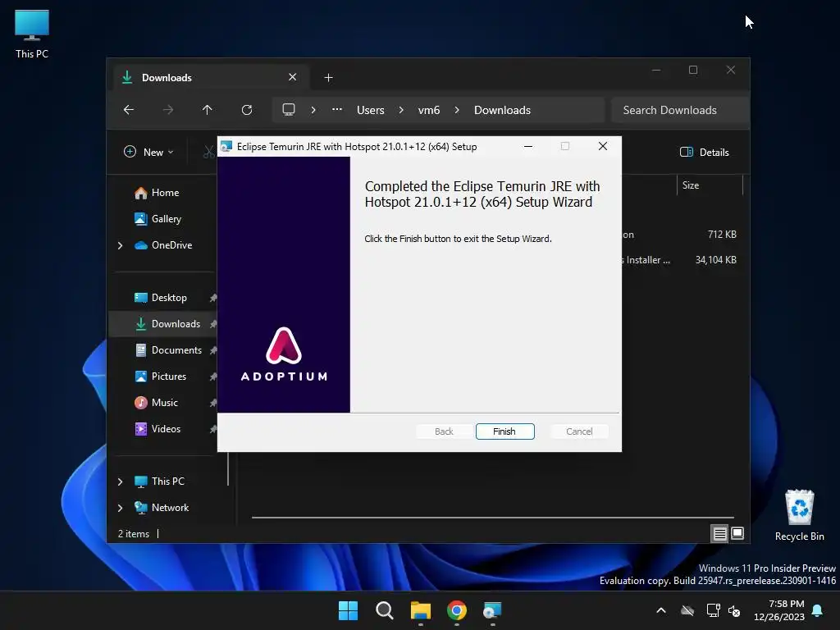Minimize the Eclipse Temurin Setup dialog
Viewport: 840px width, 630px height.
[528, 146]
